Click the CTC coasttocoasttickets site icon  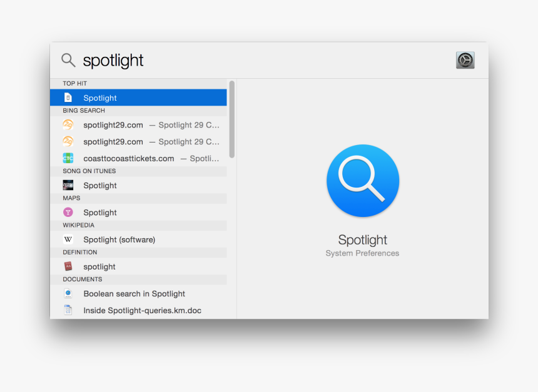pyautogui.click(x=68, y=158)
